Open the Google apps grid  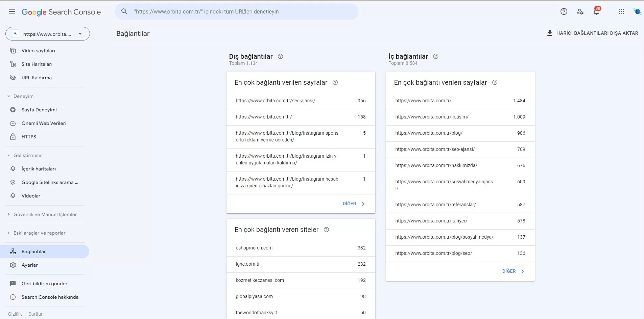click(621, 11)
